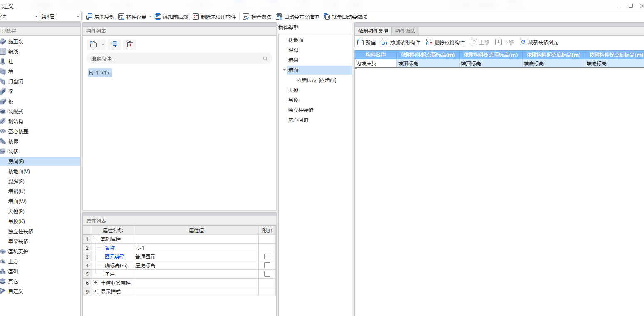Screen dimensions: 644x316
Task: Open the 构件存盘 dropdown arrow
Action: click(x=150, y=17)
